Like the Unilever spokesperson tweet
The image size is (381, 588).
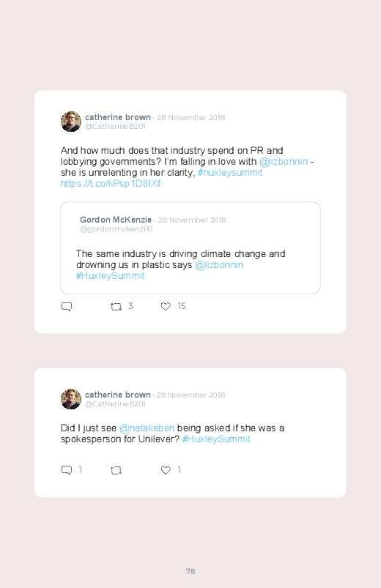coord(166,470)
